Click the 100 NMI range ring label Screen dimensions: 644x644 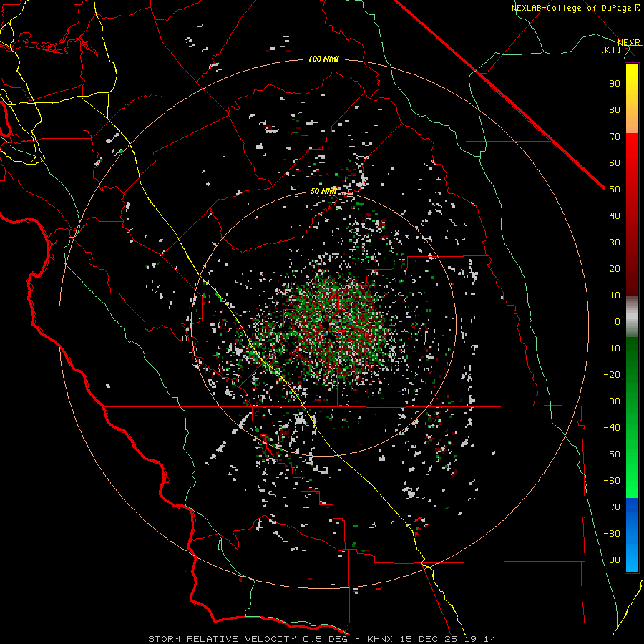[x=323, y=59]
